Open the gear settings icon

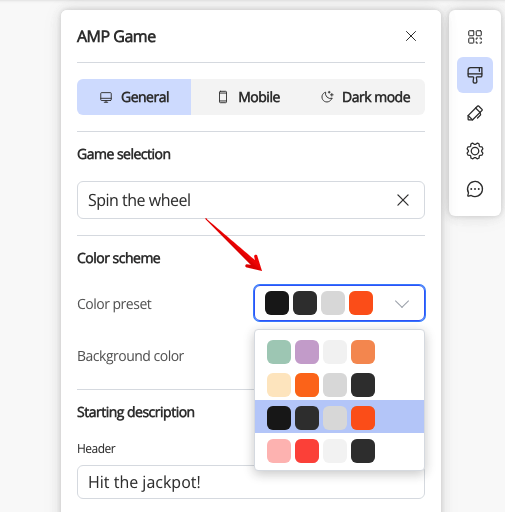tap(475, 151)
